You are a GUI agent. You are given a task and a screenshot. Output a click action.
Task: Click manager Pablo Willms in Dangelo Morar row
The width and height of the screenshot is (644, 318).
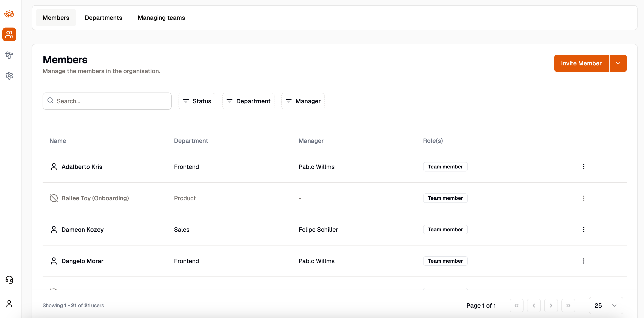coord(316,261)
